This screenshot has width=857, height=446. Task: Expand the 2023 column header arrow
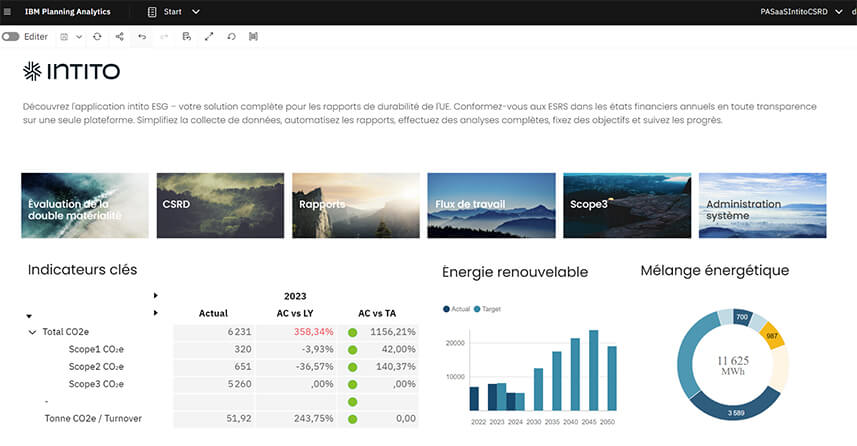coord(155,296)
